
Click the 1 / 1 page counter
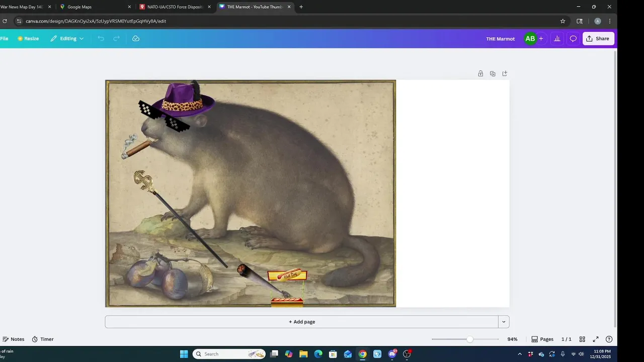pos(567,339)
